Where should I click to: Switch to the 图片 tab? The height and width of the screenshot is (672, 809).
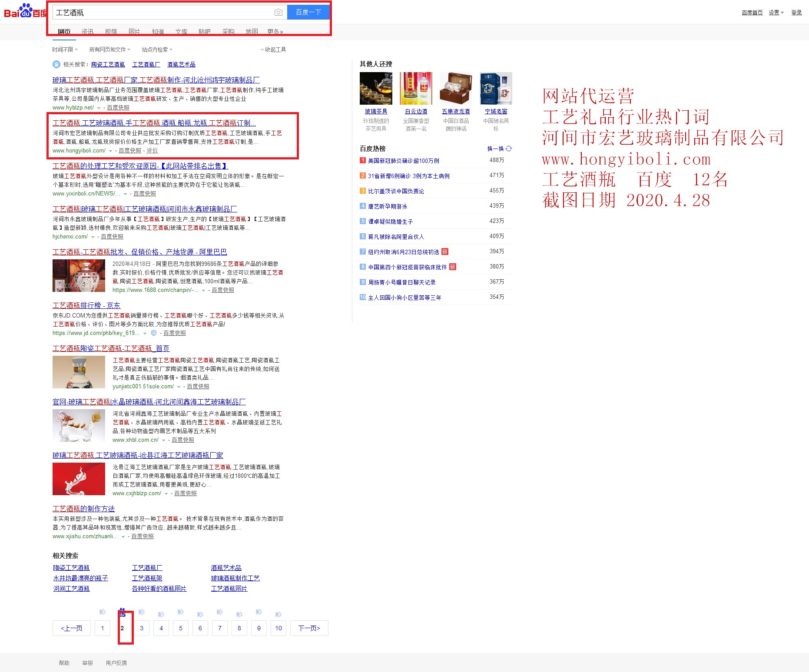(134, 31)
